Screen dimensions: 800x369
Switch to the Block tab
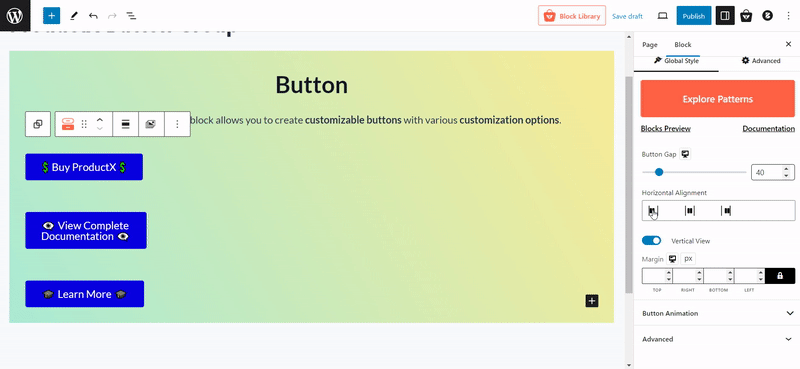683,45
